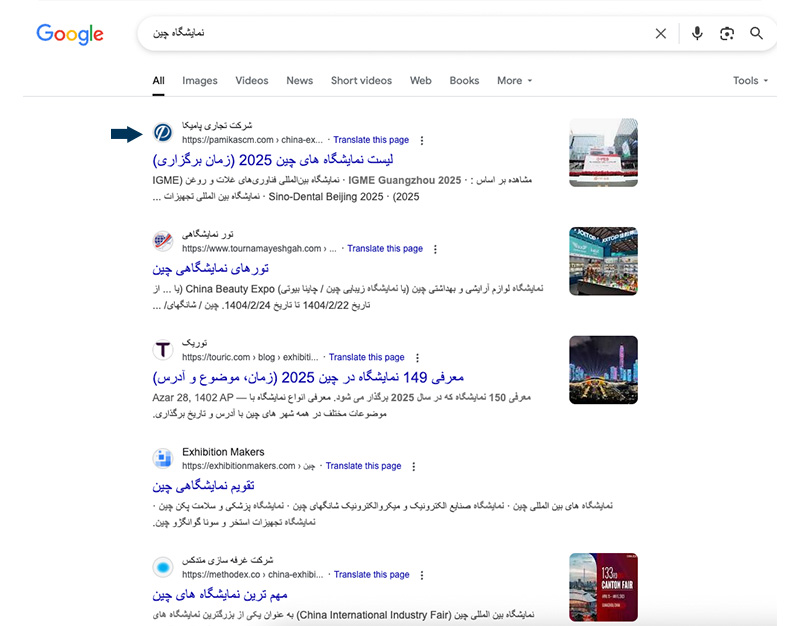Clear the search box with X
This screenshot has width=800, height=626.
[661, 34]
